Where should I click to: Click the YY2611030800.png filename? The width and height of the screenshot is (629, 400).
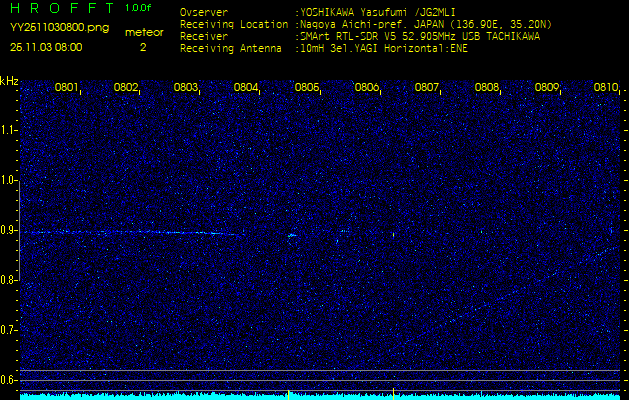pos(50,29)
